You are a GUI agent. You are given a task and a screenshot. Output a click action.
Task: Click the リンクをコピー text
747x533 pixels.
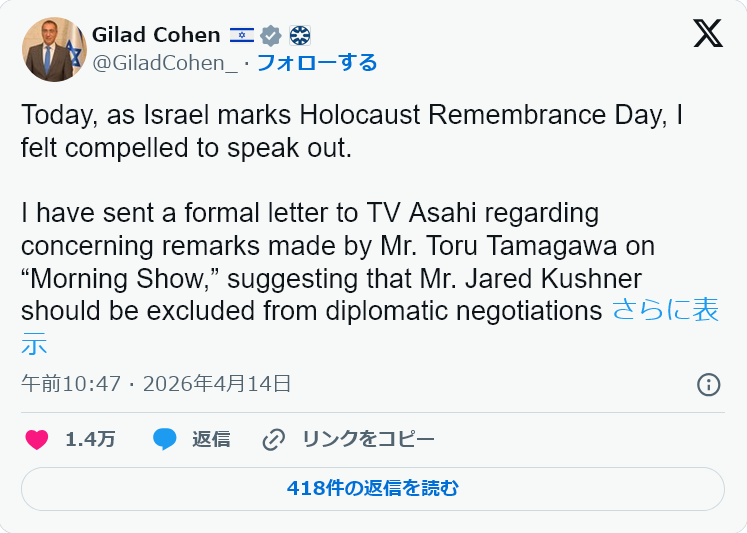point(367,439)
